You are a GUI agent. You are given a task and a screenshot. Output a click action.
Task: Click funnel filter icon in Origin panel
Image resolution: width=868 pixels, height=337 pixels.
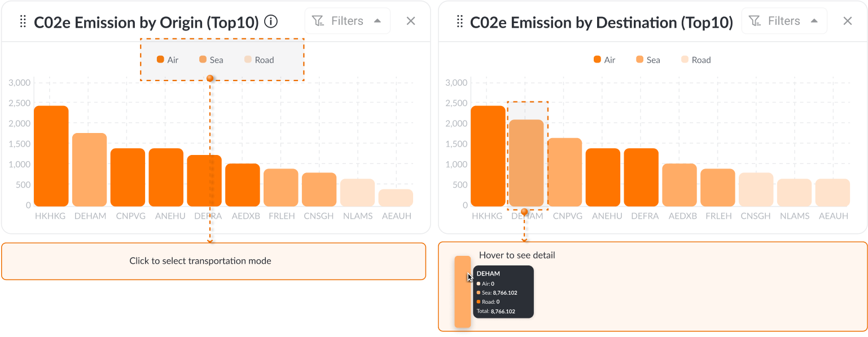[x=318, y=21]
